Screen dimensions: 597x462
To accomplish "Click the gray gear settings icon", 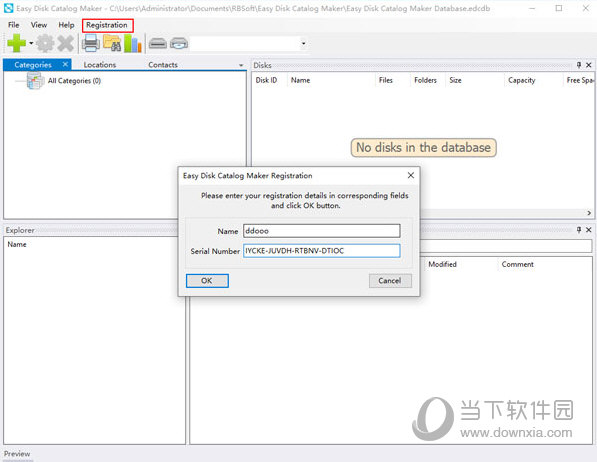I will 45,43.
